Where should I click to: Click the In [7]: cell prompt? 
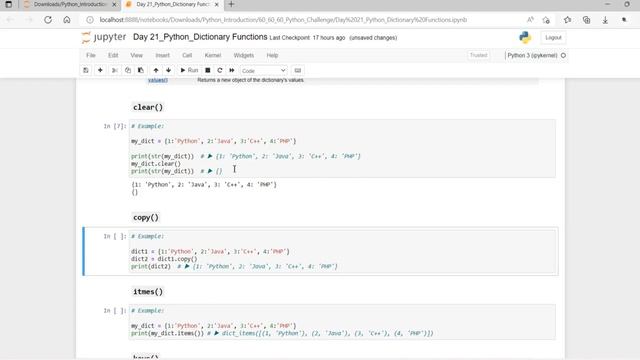[x=115, y=126]
